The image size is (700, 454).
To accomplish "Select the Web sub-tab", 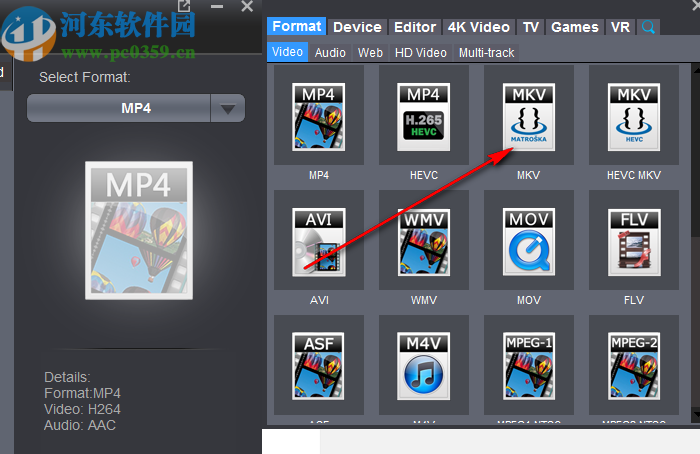I will click(x=370, y=53).
